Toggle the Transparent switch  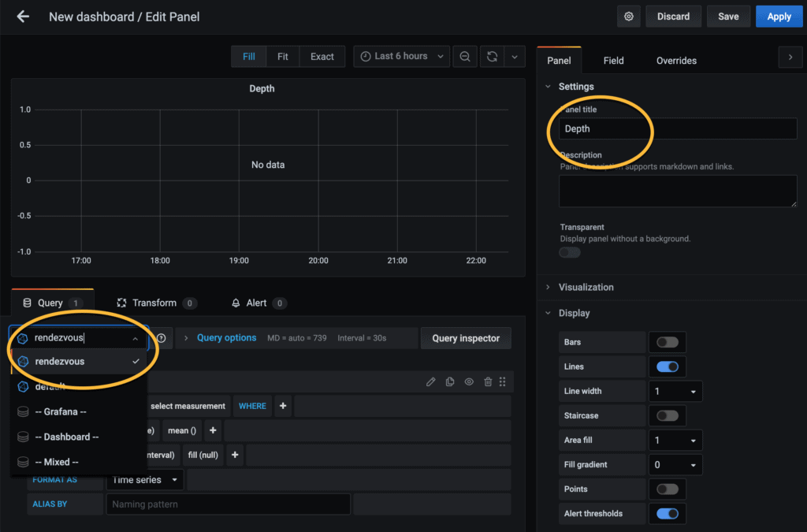[x=570, y=253]
